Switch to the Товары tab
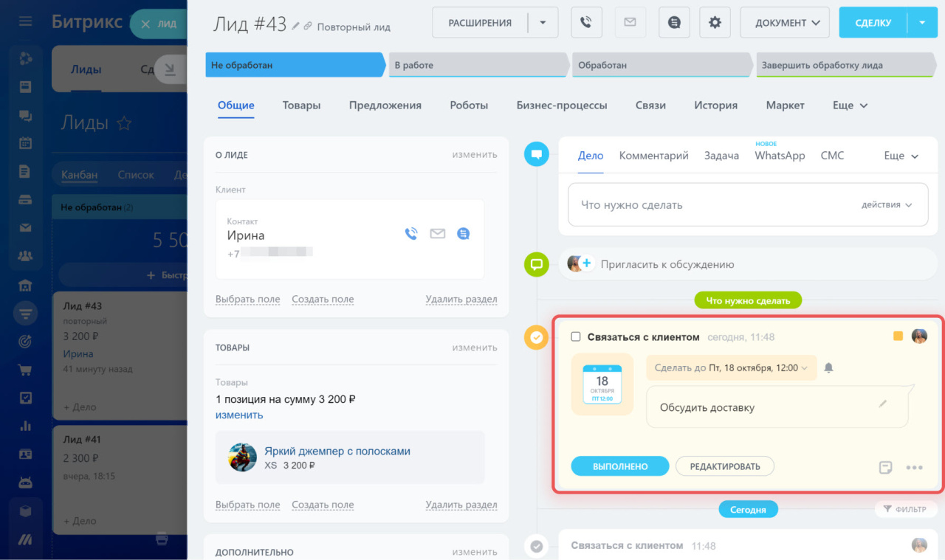 click(301, 106)
